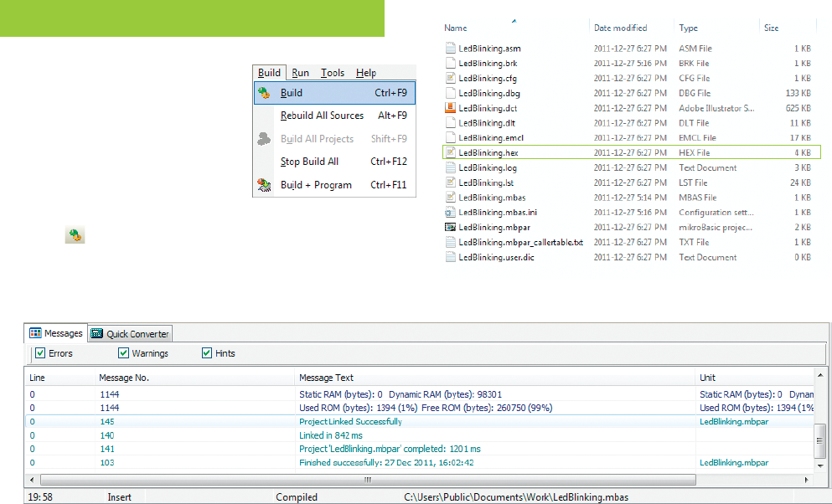Screen dimensions: 832x504
Task: Toggle the Warnings checkbox
Action: pos(123,353)
